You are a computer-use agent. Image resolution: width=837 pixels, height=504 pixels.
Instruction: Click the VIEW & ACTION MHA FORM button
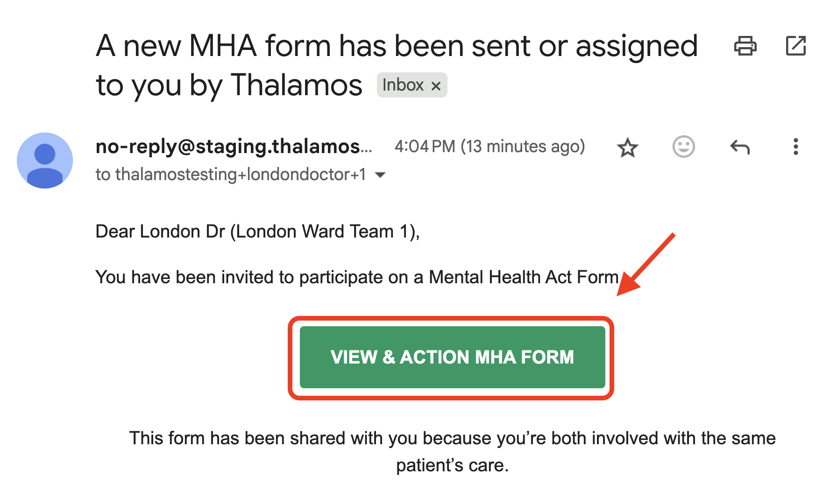click(x=452, y=357)
